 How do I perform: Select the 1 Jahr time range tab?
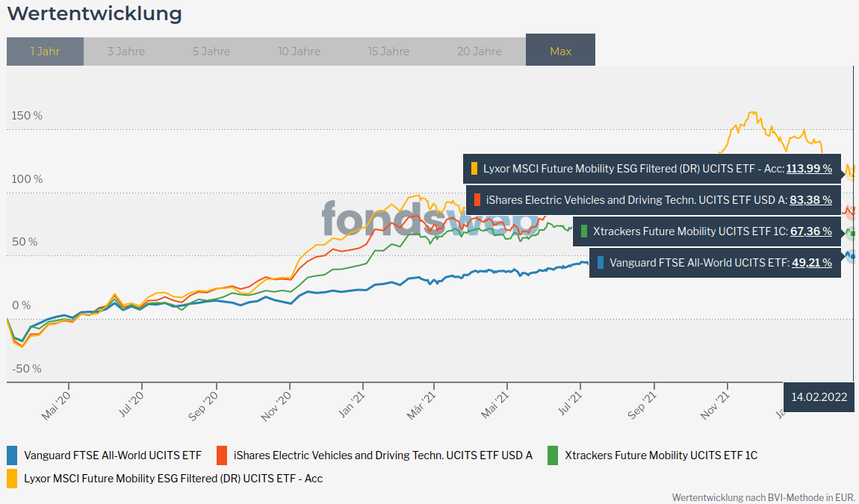(x=45, y=52)
